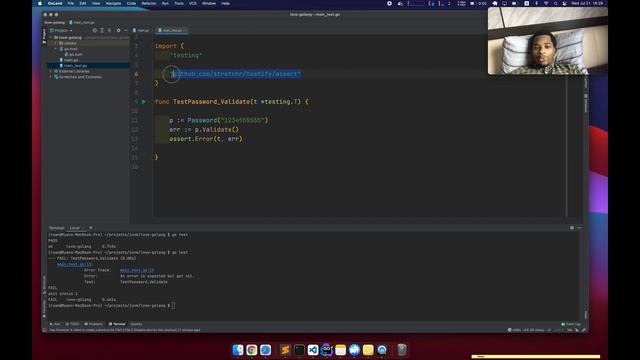
Task: Click the project tree locate target icon
Action: pos(95,30)
